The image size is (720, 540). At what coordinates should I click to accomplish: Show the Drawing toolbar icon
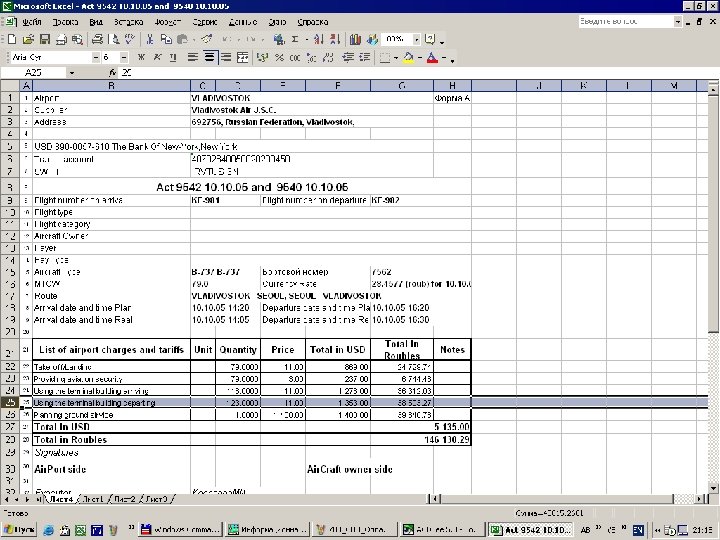(x=372, y=39)
